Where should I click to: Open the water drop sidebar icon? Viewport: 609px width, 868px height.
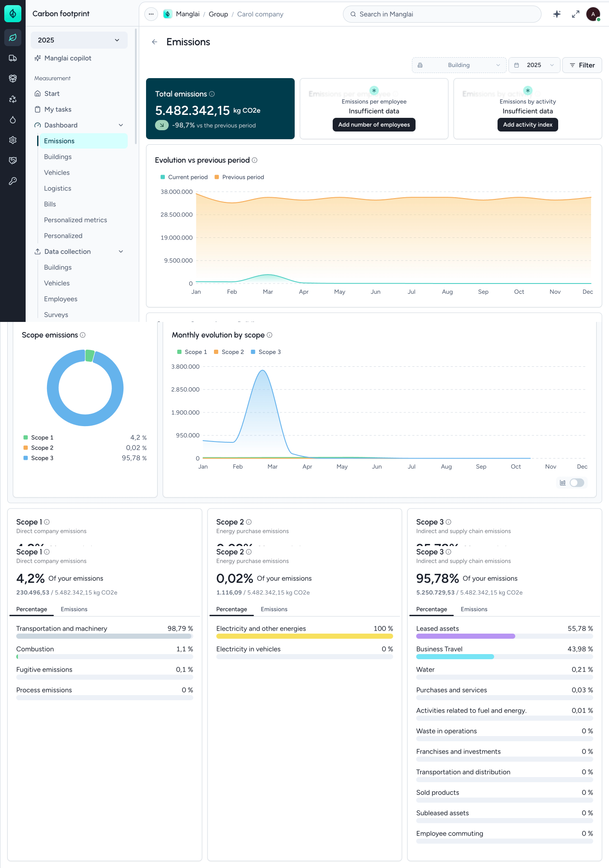pyautogui.click(x=13, y=120)
